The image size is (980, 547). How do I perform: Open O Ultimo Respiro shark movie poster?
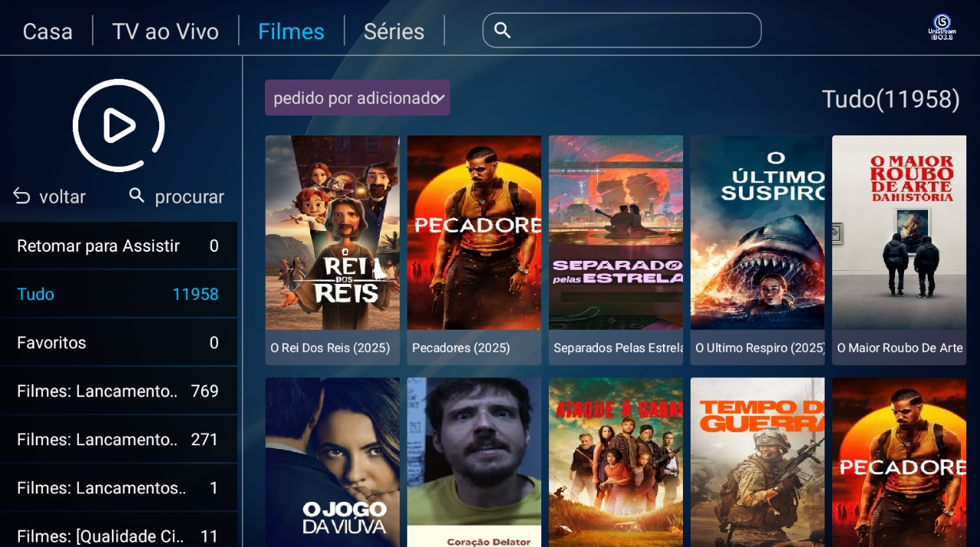pyautogui.click(x=757, y=250)
